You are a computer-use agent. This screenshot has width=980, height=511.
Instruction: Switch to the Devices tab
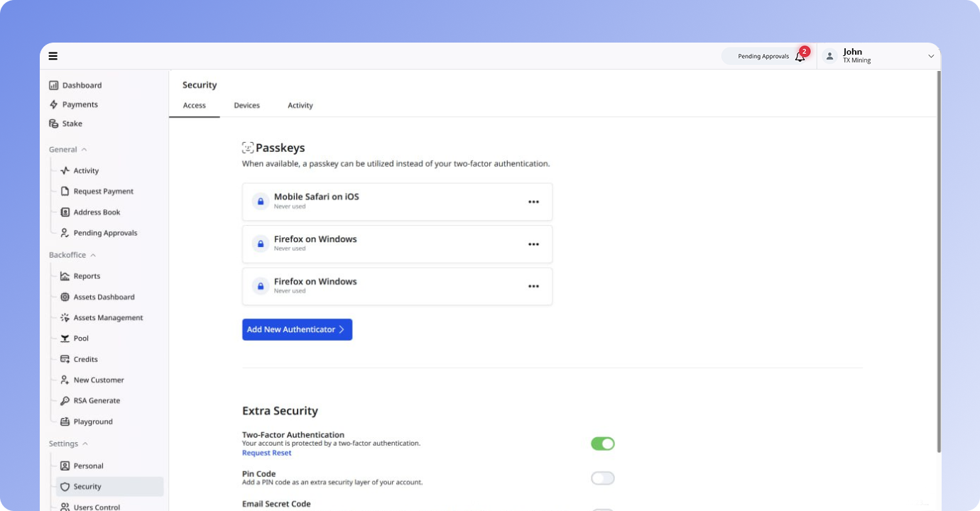[246, 106]
